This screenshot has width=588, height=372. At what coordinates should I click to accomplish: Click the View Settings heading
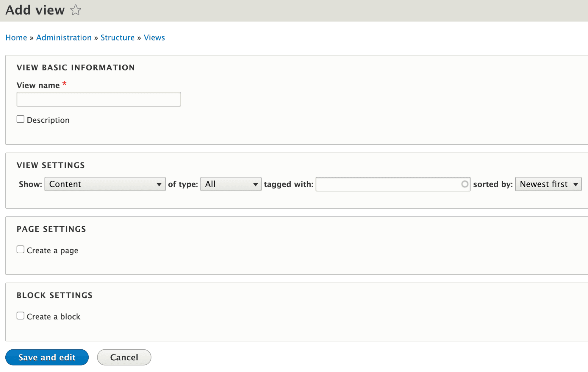pyautogui.click(x=51, y=165)
